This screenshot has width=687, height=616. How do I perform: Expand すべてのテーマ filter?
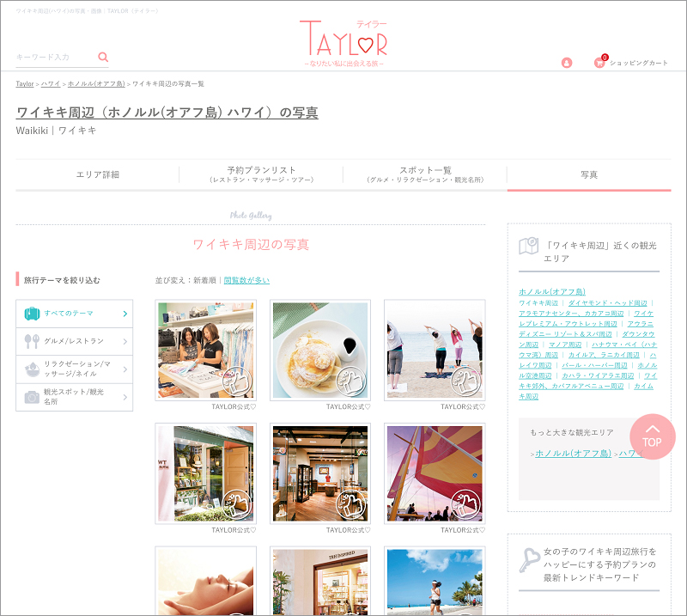75,314
